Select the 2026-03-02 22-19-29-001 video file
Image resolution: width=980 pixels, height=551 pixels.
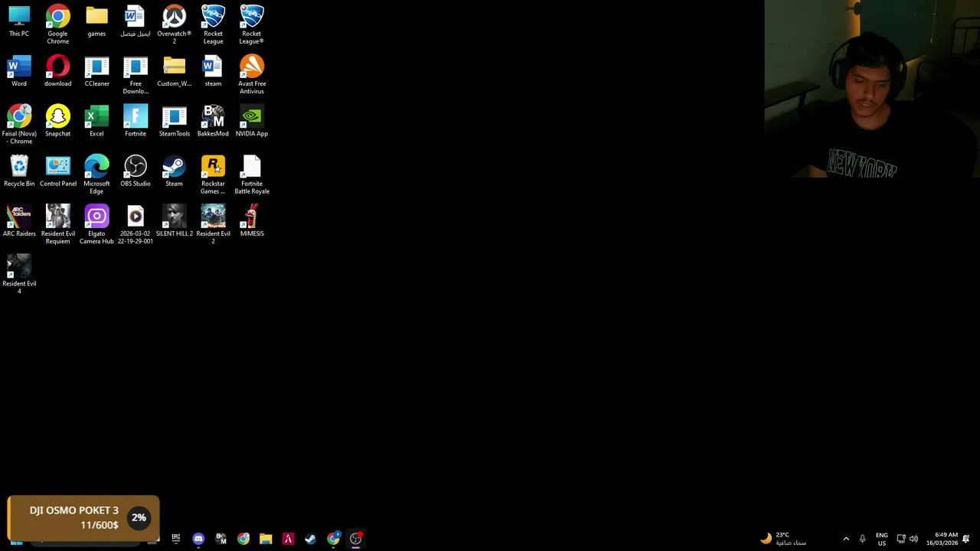[x=136, y=224]
